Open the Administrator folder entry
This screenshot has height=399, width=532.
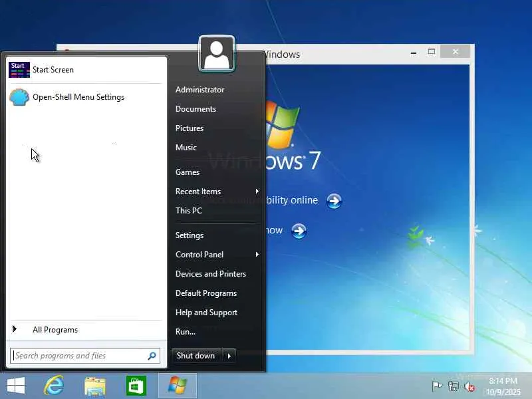click(x=200, y=90)
